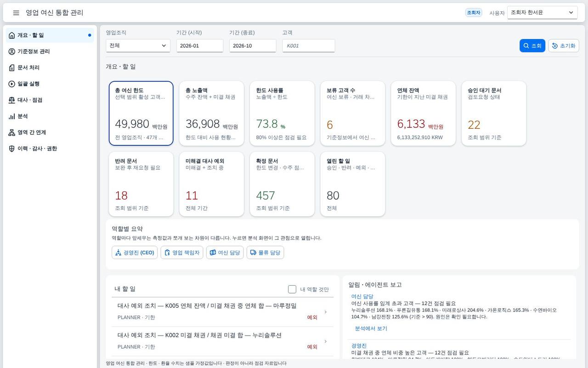The image size is (588, 368).
Task: Open the 영업조직 dropdown set to 전체
Action: coord(138,46)
